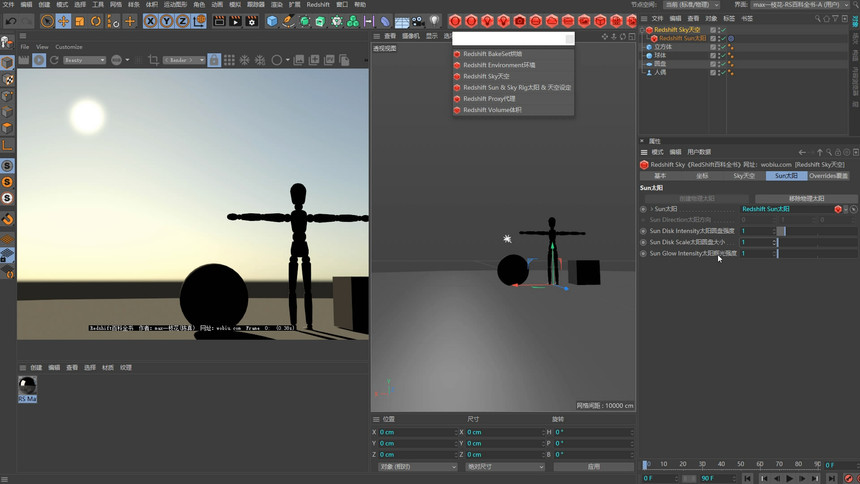
Task: Open Sun link field dropdown arrow
Action: 846,209
